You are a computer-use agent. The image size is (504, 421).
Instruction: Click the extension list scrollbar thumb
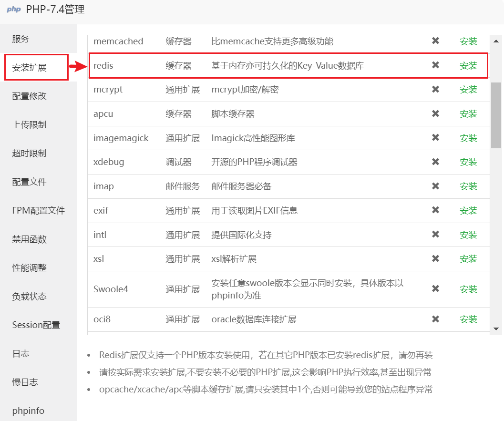tap(496, 114)
